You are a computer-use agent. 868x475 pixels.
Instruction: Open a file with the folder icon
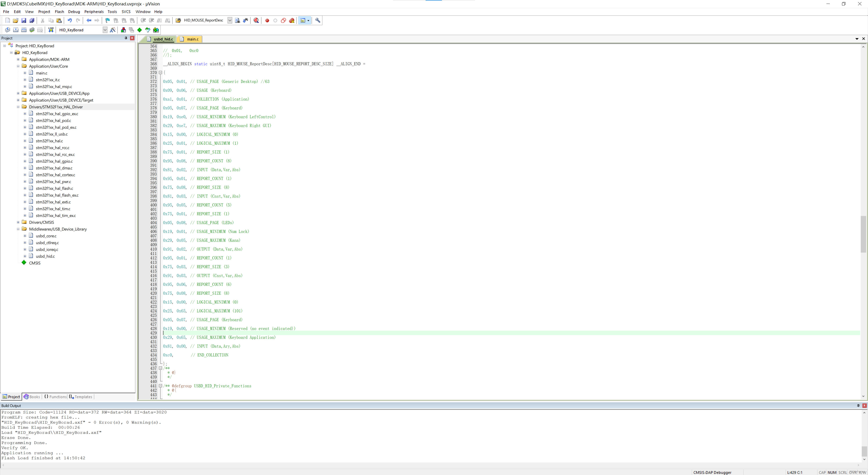pos(16,21)
